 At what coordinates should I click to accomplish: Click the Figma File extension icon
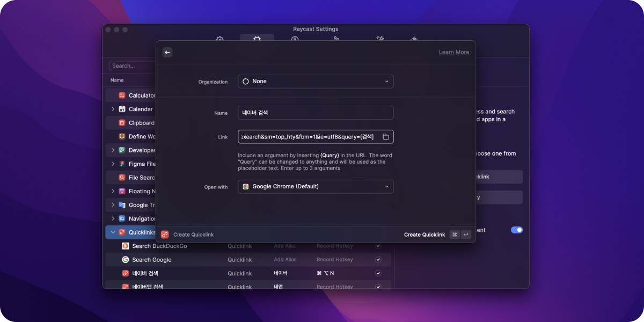click(x=122, y=164)
